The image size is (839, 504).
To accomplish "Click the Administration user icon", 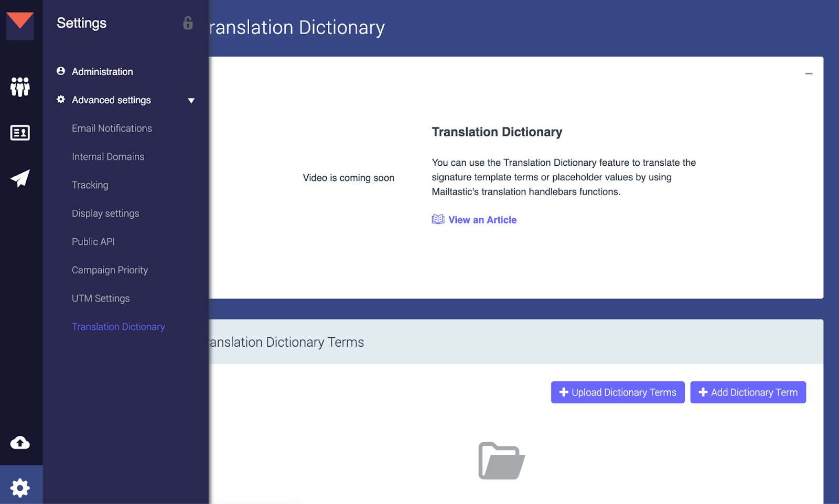I will click(x=61, y=71).
